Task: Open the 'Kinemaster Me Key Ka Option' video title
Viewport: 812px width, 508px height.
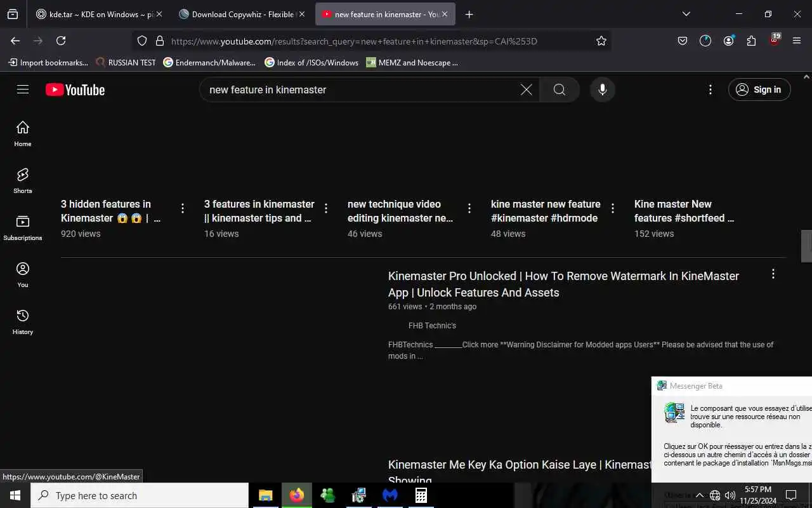Action: (x=520, y=472)
